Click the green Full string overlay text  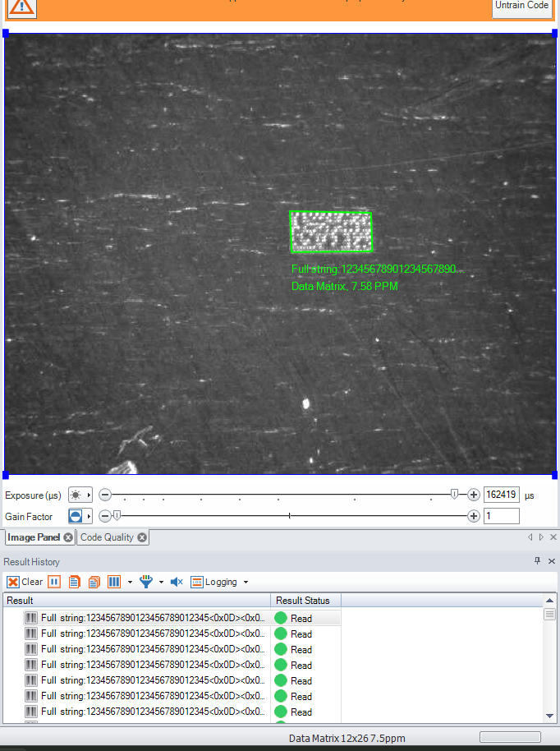click(x=377, y=269)
